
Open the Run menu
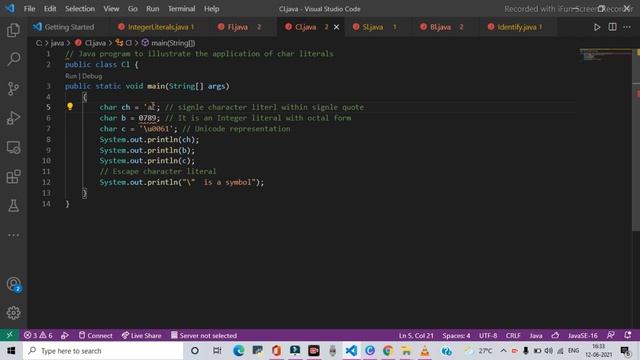coord(153,9)
